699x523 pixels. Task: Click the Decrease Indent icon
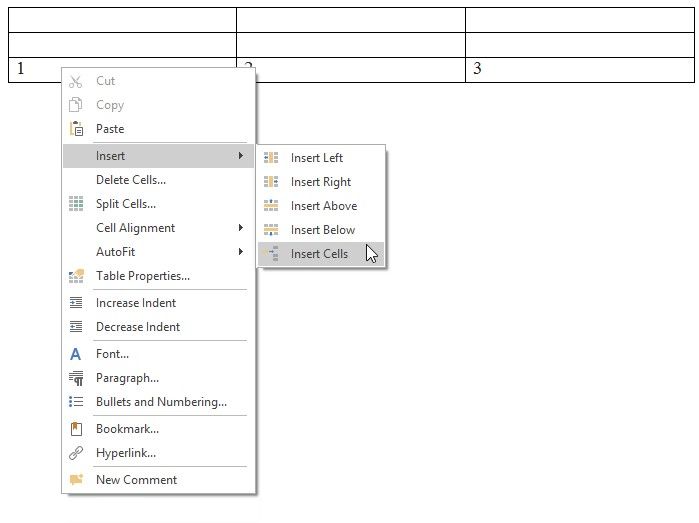point(76,327)
